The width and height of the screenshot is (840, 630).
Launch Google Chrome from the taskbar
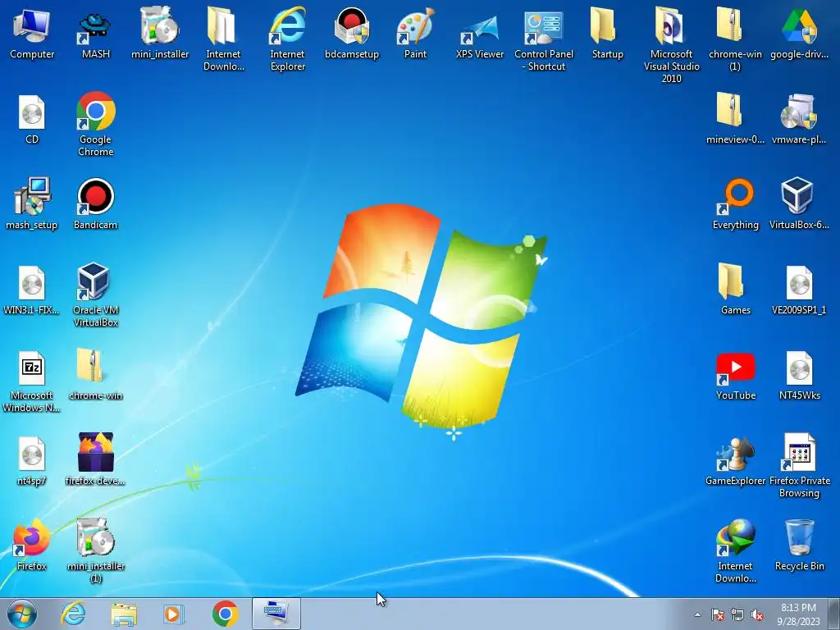(x=225, y=614)
